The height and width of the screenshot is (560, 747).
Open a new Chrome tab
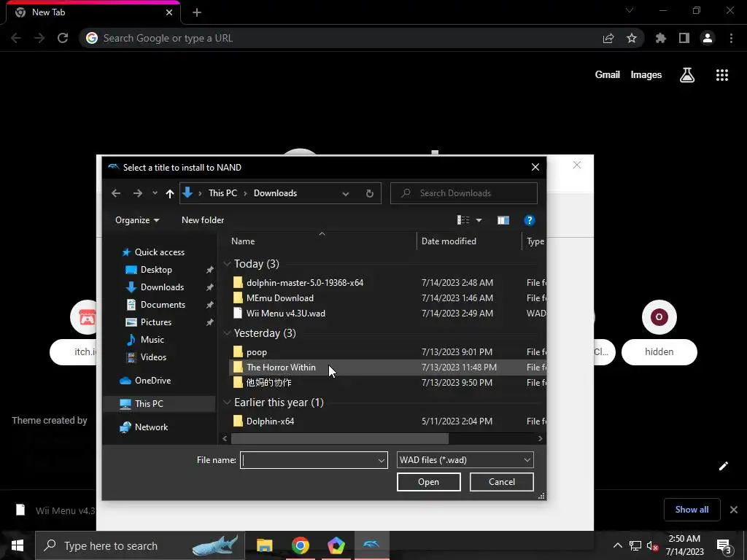197,13
